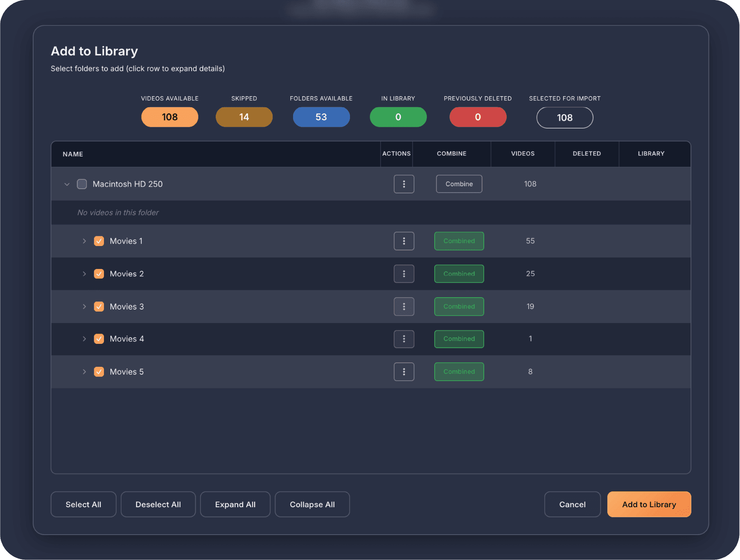
Task: Open the actions menu for Movies 2
Action: click(404, 273)
